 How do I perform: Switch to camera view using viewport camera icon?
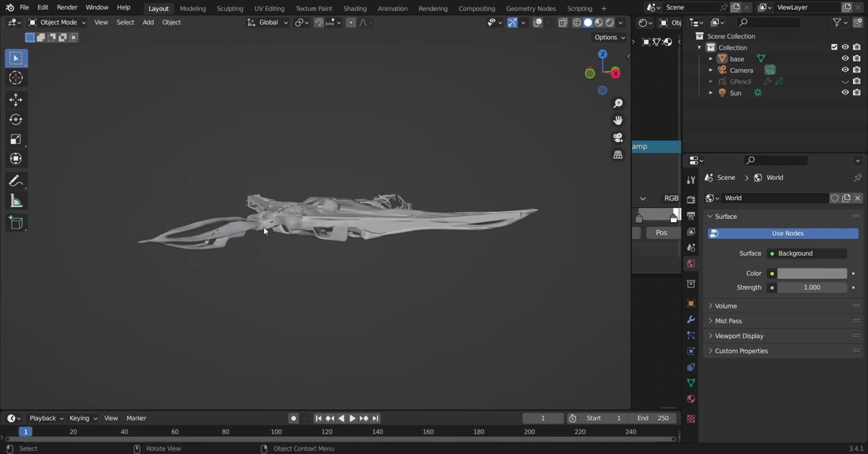pyautogui.click(x=618, y=137)
